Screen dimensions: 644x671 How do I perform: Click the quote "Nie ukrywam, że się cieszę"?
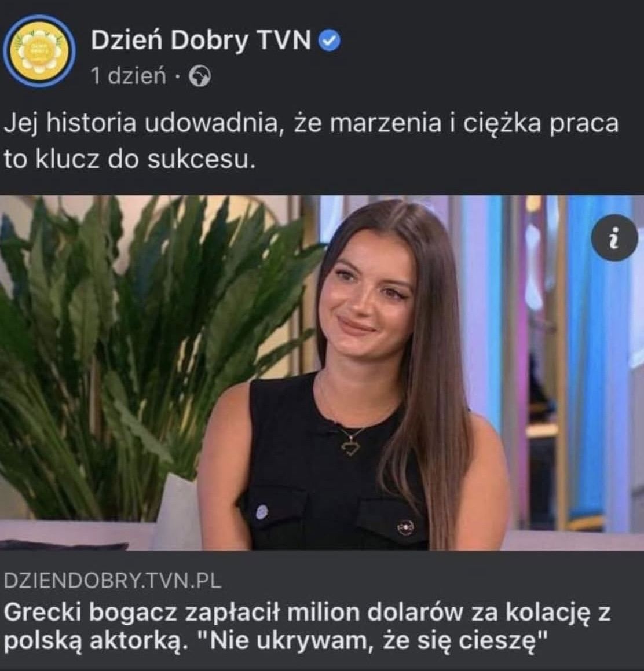[374, 641]
